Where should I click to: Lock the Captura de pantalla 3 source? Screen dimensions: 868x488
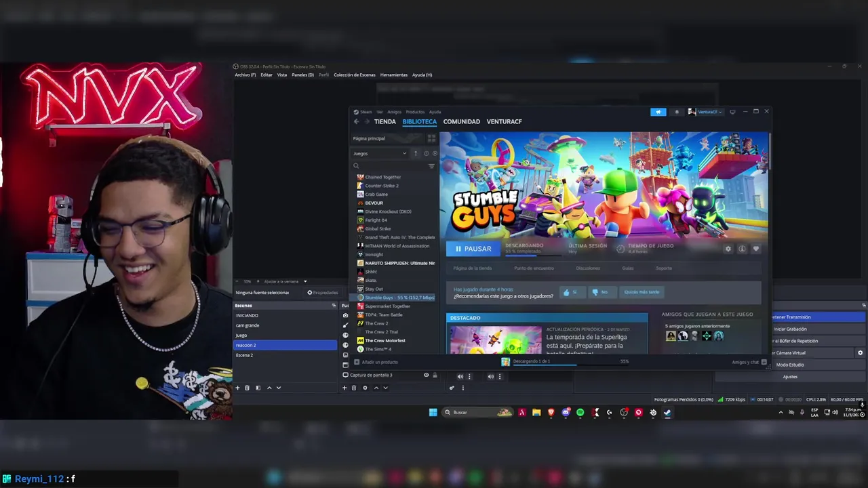point(435,375)
